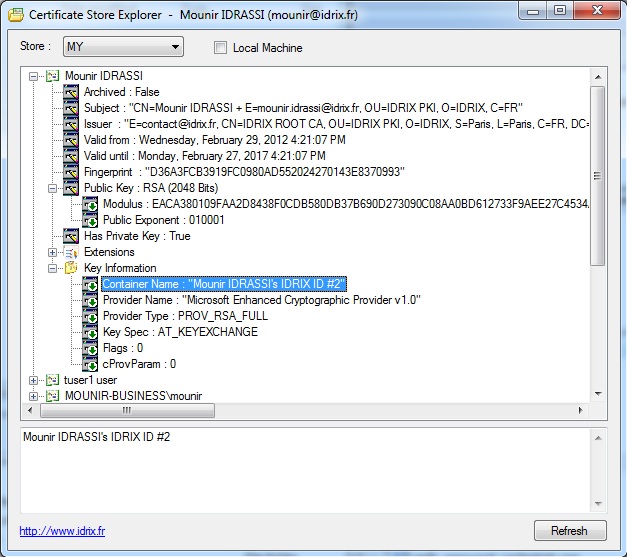Click the icon next to the Subject row
The image size is (627, 557).
click(71, 108)
